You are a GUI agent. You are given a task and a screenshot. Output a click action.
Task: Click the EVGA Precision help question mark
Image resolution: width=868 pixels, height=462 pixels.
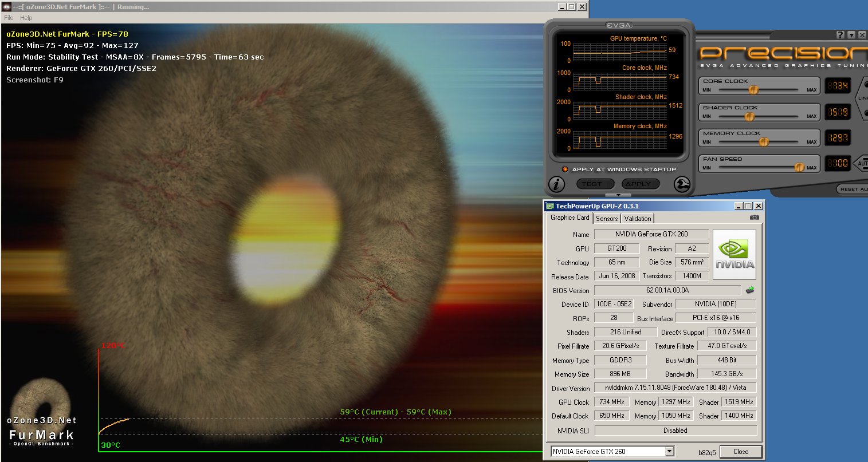click(x=840, y=35)
